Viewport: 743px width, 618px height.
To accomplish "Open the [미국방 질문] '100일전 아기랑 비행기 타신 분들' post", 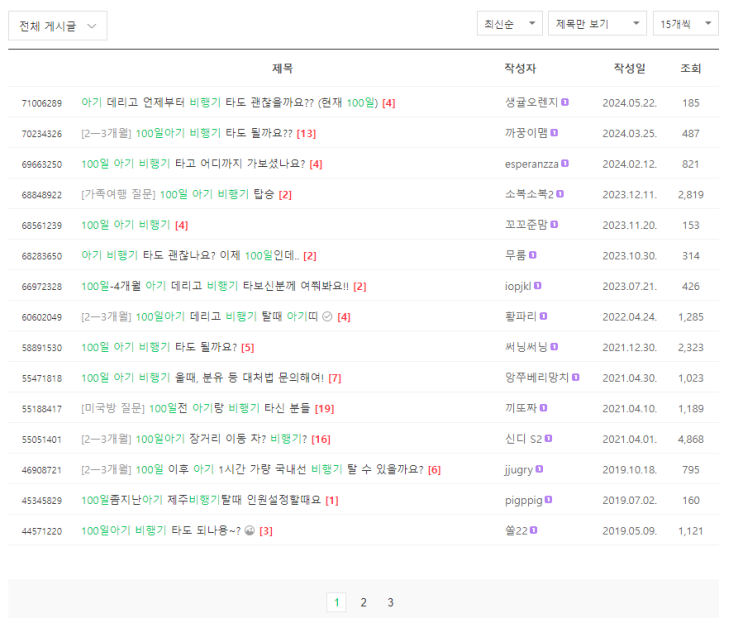I will (230, 408).
